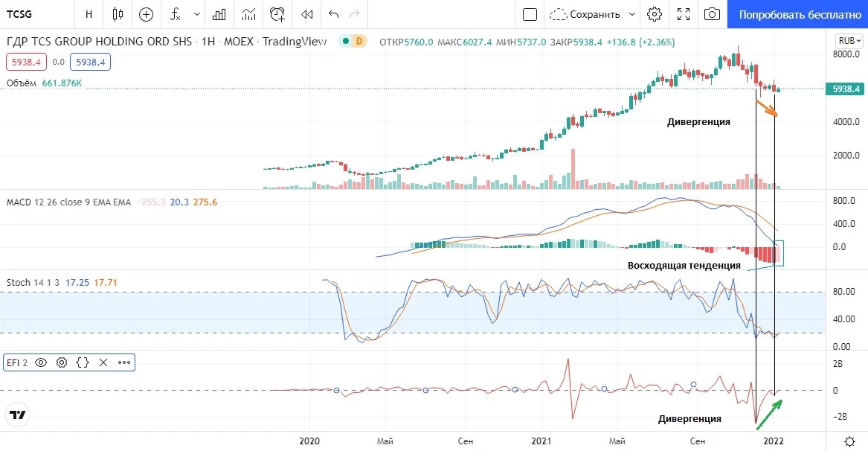868x451 pixels.
Task: Select the MACD 12 26 close 9 legend
Action: [x=68, y=202]
